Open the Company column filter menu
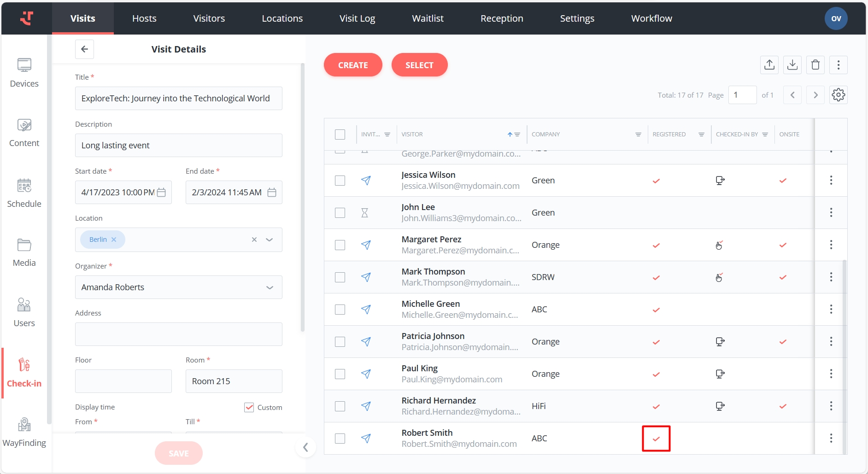The image size is (868, 474). (638, 135)
